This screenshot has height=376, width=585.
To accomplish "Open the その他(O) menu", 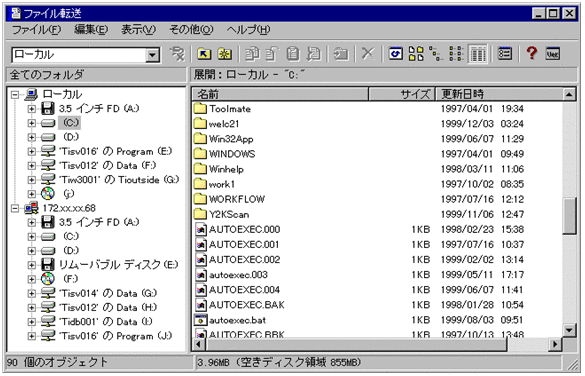I will 191,29.
